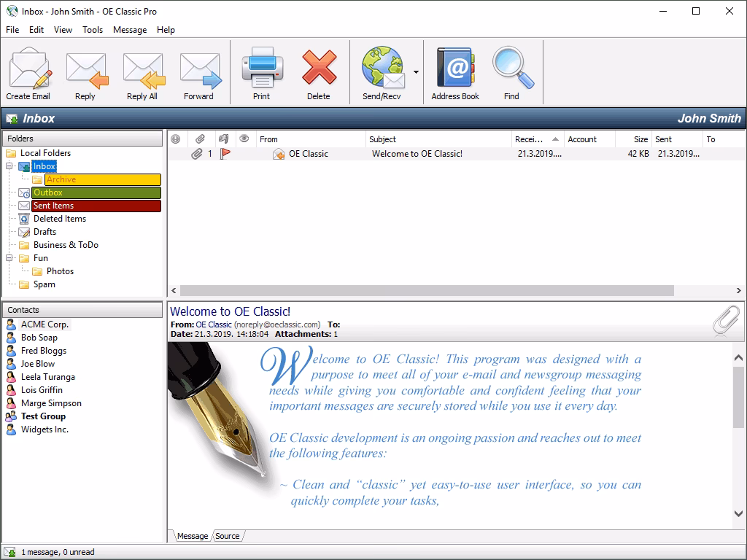Open the Message menu
Viewport: 747px width, 560px height.
130,30
